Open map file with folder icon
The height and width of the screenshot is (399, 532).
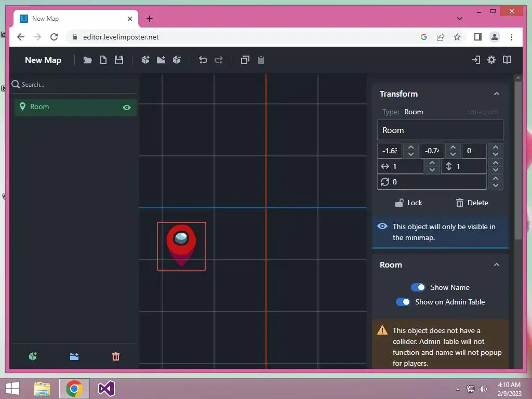click(87, 60)
